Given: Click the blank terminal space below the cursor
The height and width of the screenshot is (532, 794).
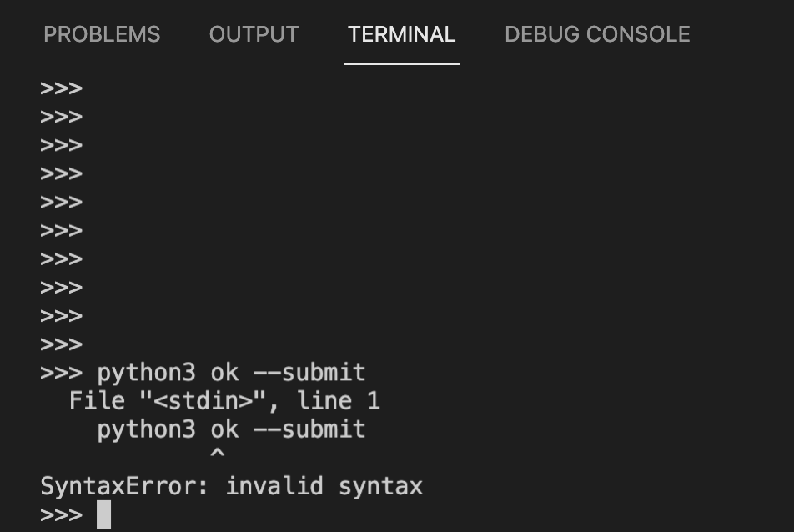Looking at the screenshot, I should (x=250, y=525).
